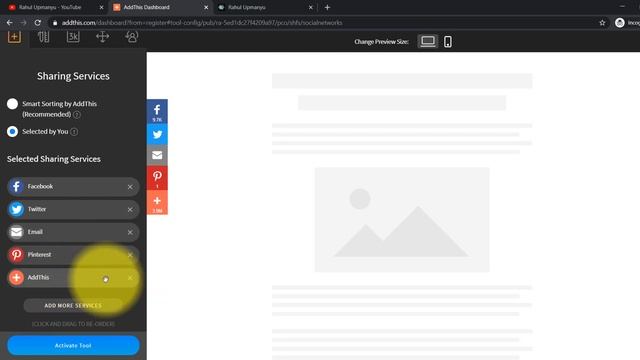This screenshot has height=360, width=640.
Task: Click Twitter share button in preview sidebar
Action: (157, 134)
